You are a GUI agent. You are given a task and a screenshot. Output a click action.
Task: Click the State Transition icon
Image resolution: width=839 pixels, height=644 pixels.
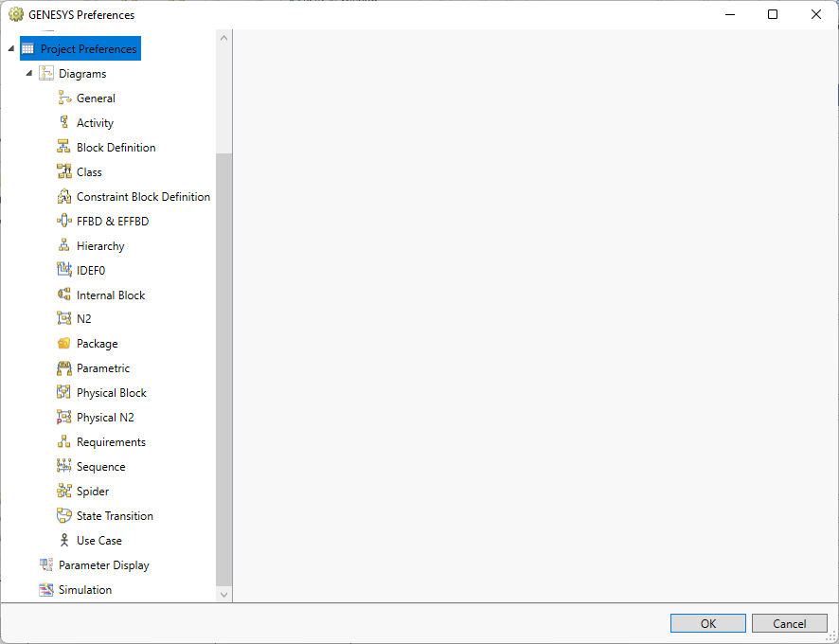[64, 516]
